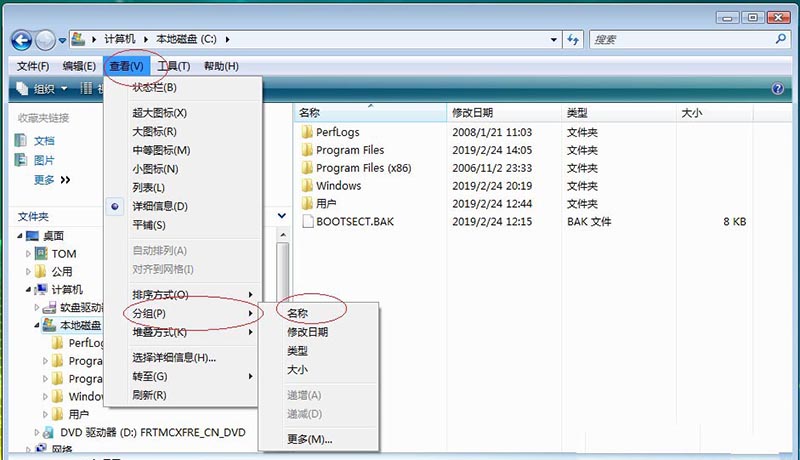Image resolution: width=800 pixels, height=460 pixels.
Task: Select the BOOTSECT.BAK file icon
Action: [x=308, y=221]
